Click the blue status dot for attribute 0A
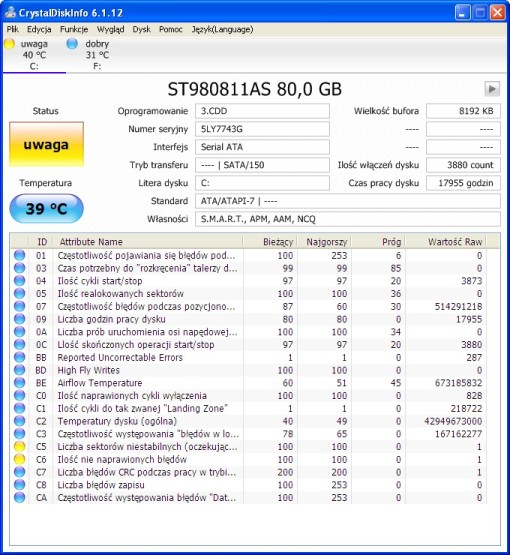The image size is (510, 555). tap(19, 332)
